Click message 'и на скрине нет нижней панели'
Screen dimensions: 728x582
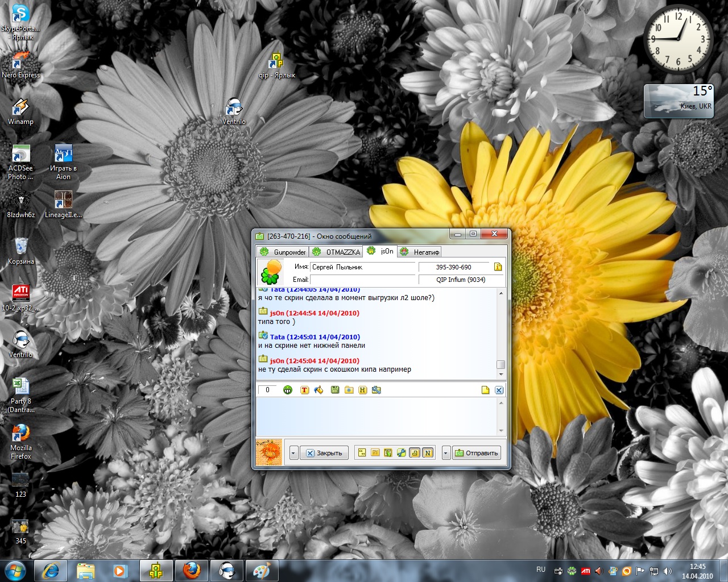pyautogui.click(x=312, y=346)
